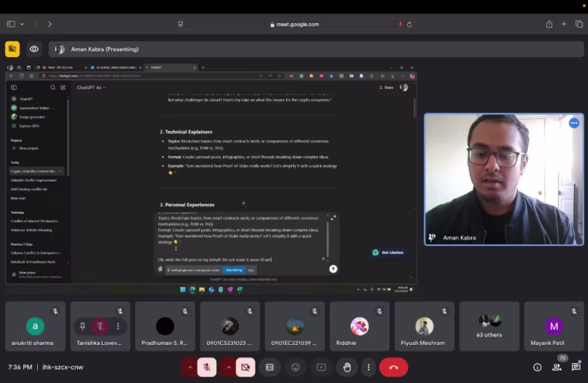Click the microphone indicator in address bar
Viewport: 588px width, 383px height.
point(400,25)
